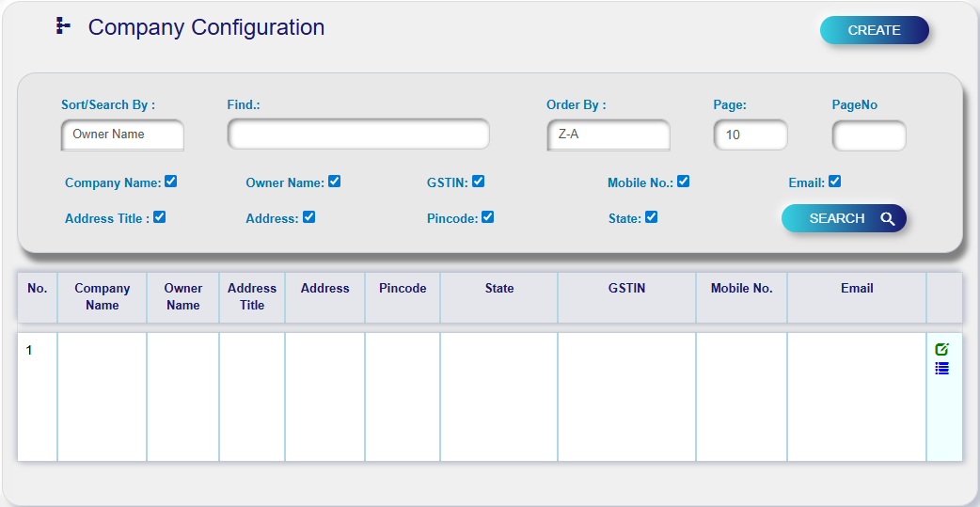Toggle the Address Title checkbox
This screenshot has height=507, width=980.
tap(160, 217)
